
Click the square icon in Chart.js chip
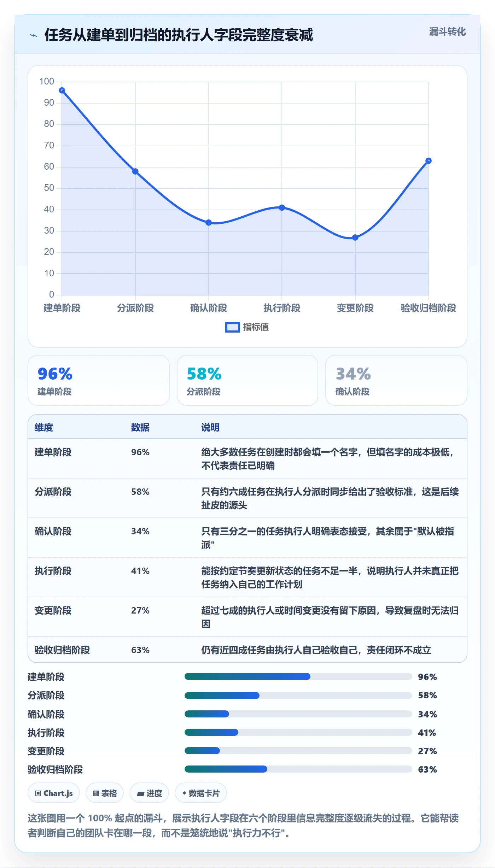(x=38, y=793)
